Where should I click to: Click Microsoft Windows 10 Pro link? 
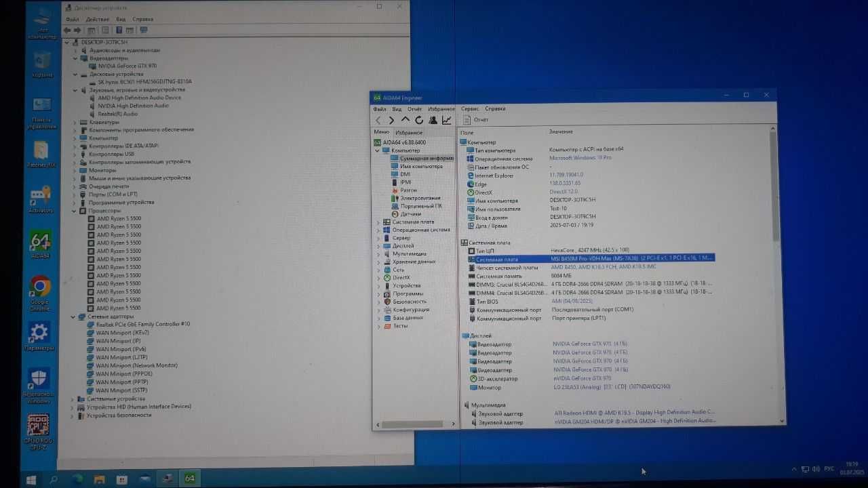[580, 158]
